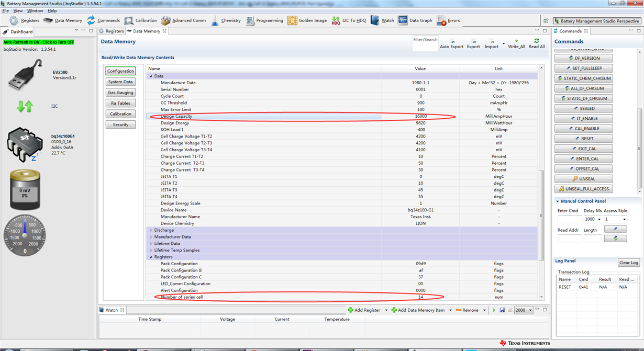Click the Read Addr input field
644x351 pixels.
pyautogui.click(x=570, y=239)
